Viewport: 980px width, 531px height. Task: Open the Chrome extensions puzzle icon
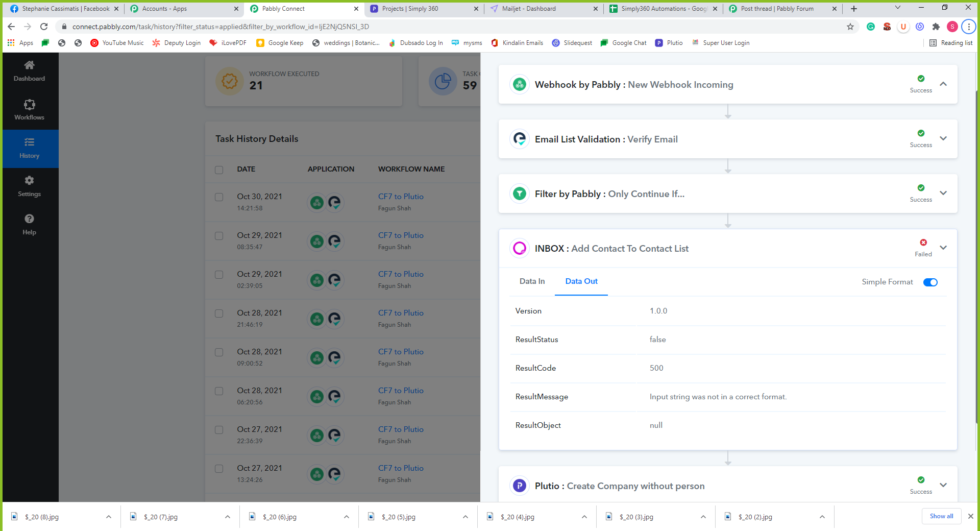tap(936, 27)
